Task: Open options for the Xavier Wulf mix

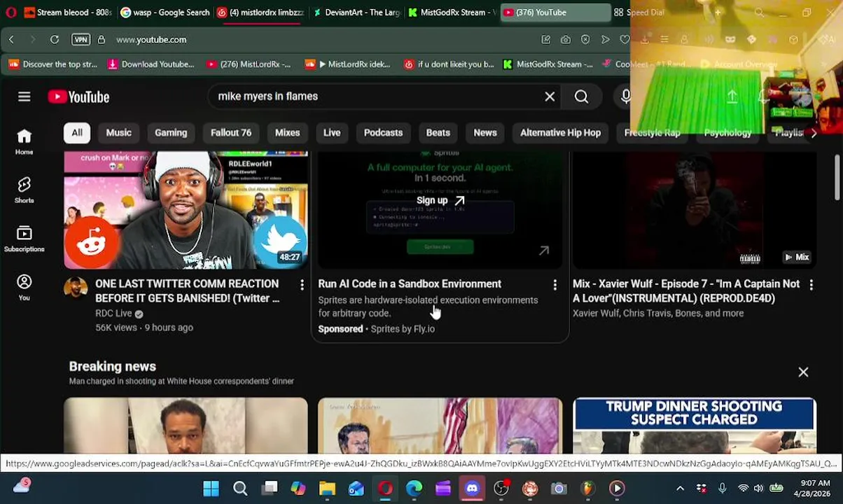Action: pyautogui.click(x=811, y=285)
